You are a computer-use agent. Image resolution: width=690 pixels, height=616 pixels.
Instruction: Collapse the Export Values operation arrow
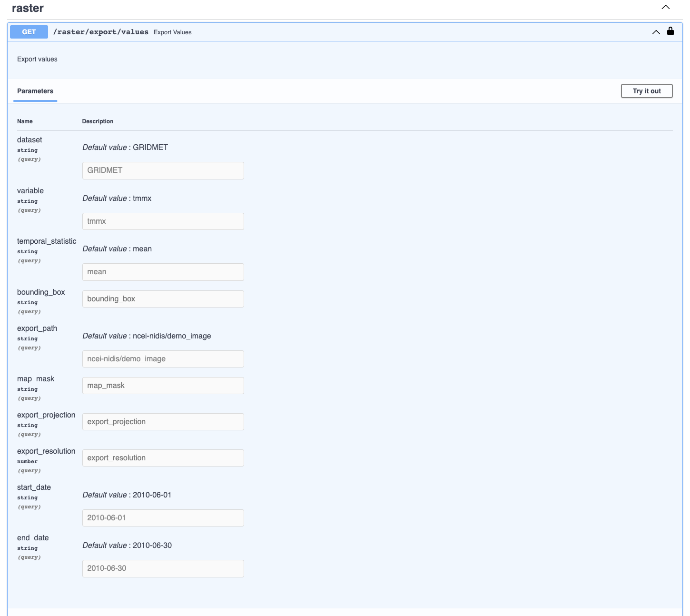tap(656, 32)
